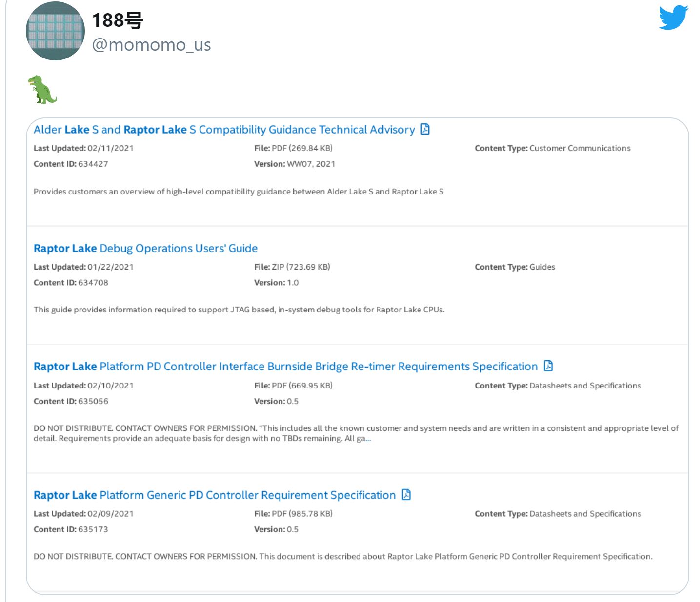The height and width of the screenshot is (602, 700).
Task: Open Alder Lake S Compatibility Guidance Advisory
Action: (224, 130)
